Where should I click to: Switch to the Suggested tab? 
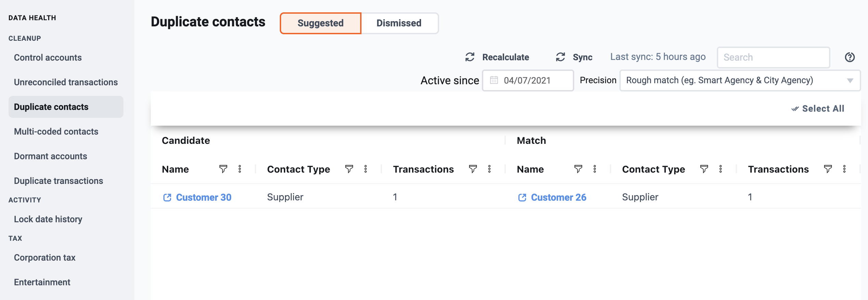tap(320, 23)
